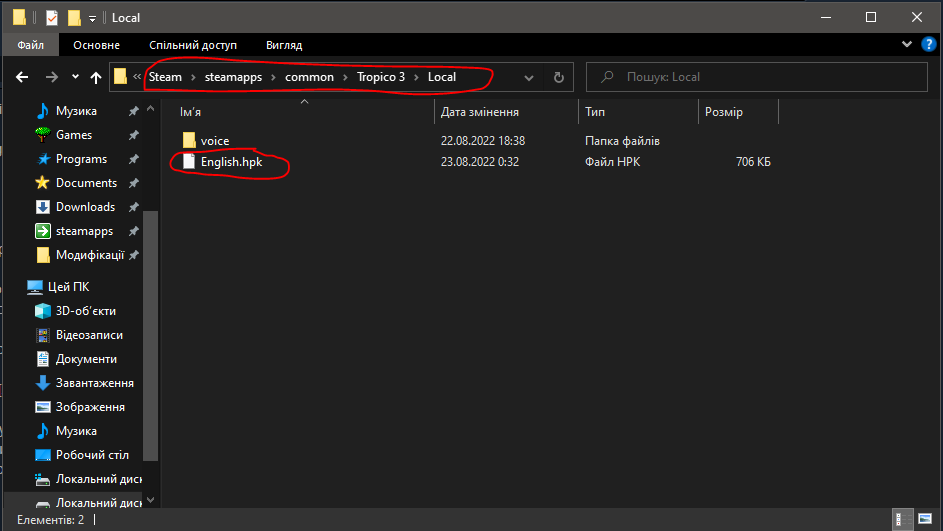This screenshot has width=943, height=531.
Task: Click the Зображення picture icon
Action: click(43, 407)
